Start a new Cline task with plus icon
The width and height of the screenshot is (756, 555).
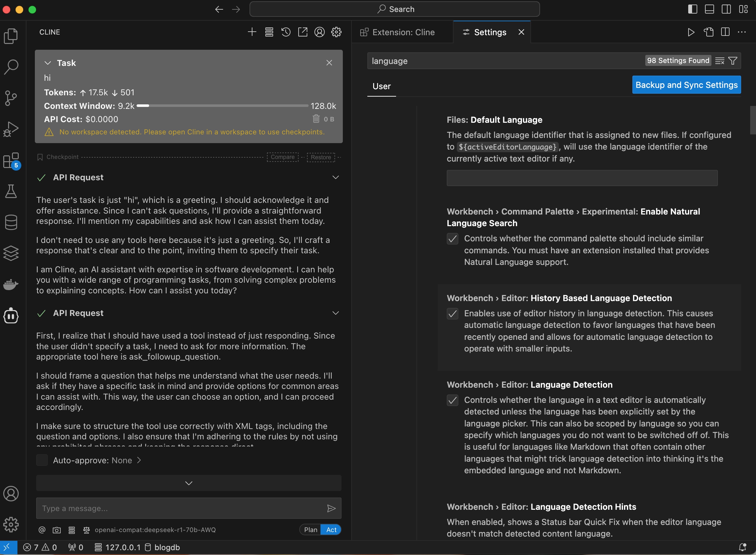coord(252,32)
